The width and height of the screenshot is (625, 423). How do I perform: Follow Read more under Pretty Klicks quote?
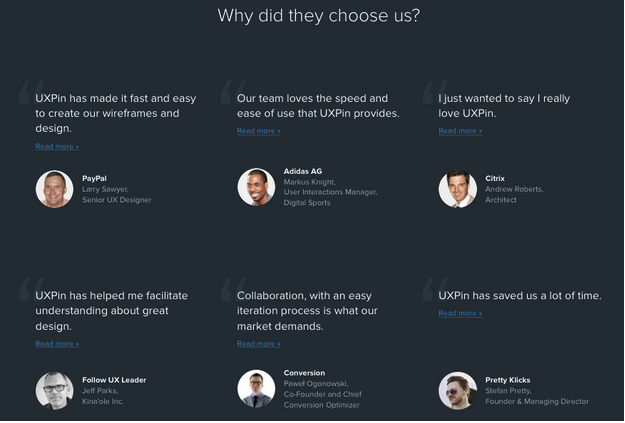coord(460,313)
